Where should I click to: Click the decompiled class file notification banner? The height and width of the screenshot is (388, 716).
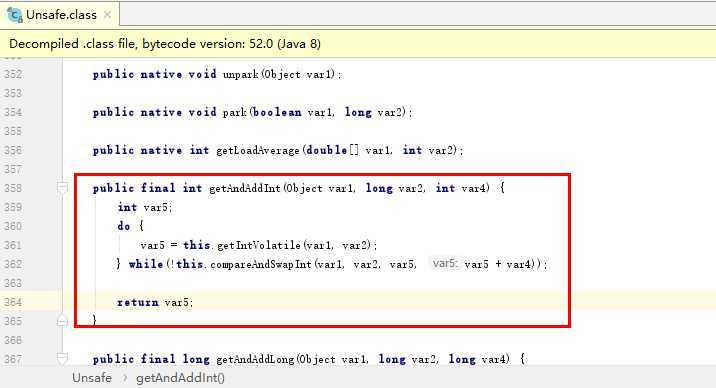358,44
